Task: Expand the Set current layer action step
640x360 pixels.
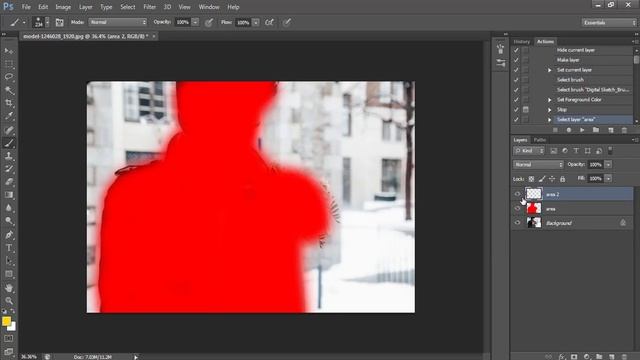Action: [x=549, y=70]
